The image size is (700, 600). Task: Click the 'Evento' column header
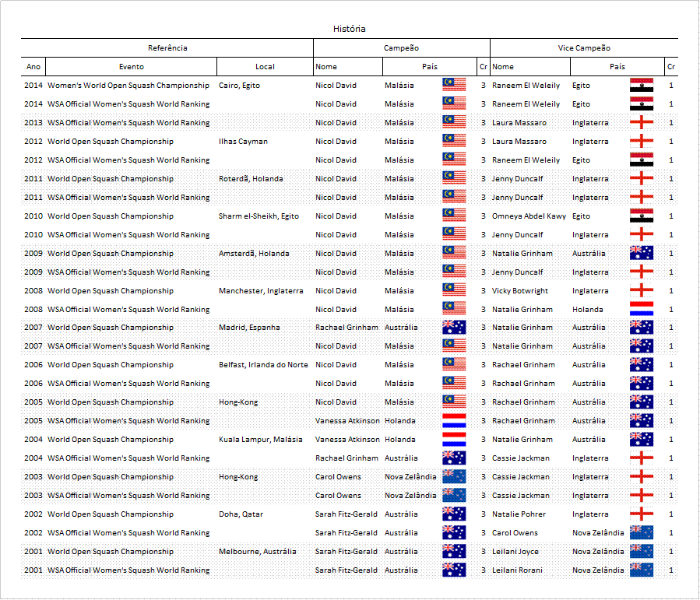131,67
